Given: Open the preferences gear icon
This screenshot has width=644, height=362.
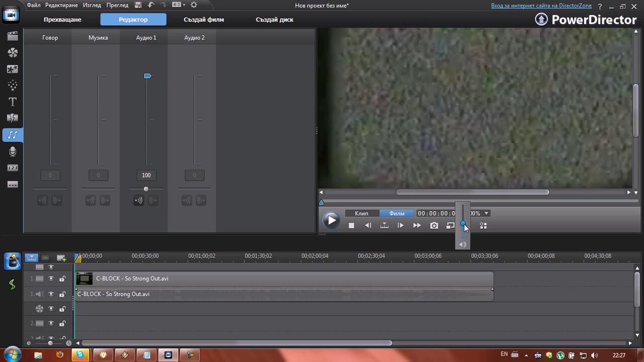Looking at the screenshot, I should click(194, 5).
